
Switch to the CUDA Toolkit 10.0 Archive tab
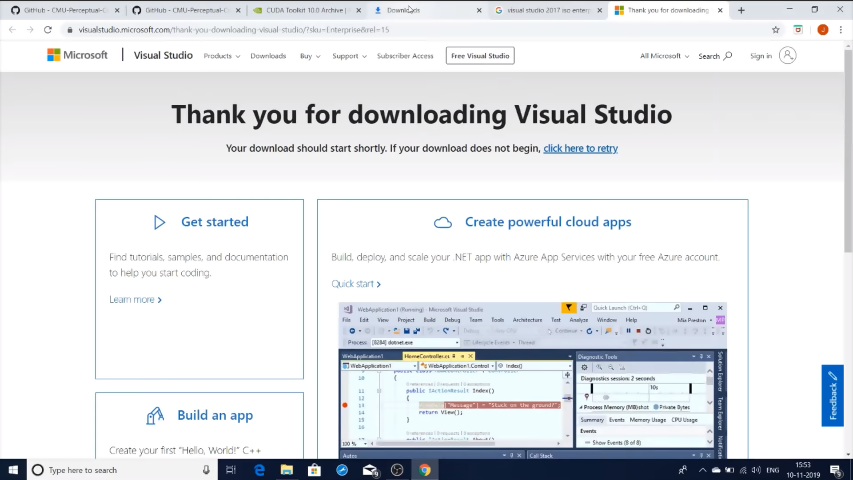point(300,10)
